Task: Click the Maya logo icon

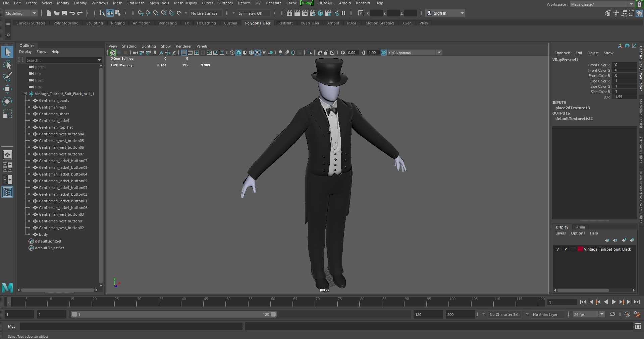Action: point(7,287)
